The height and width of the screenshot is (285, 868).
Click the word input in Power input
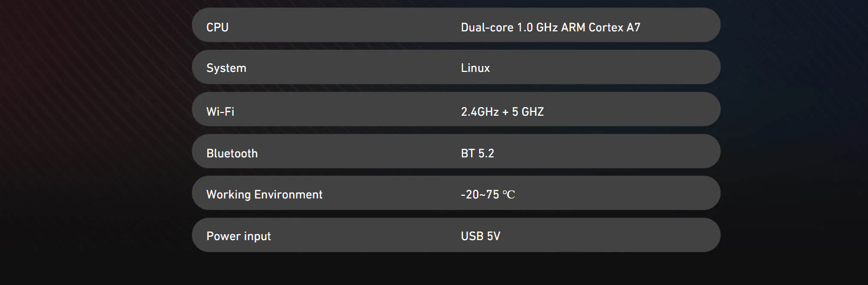click(x=257, y=237)
